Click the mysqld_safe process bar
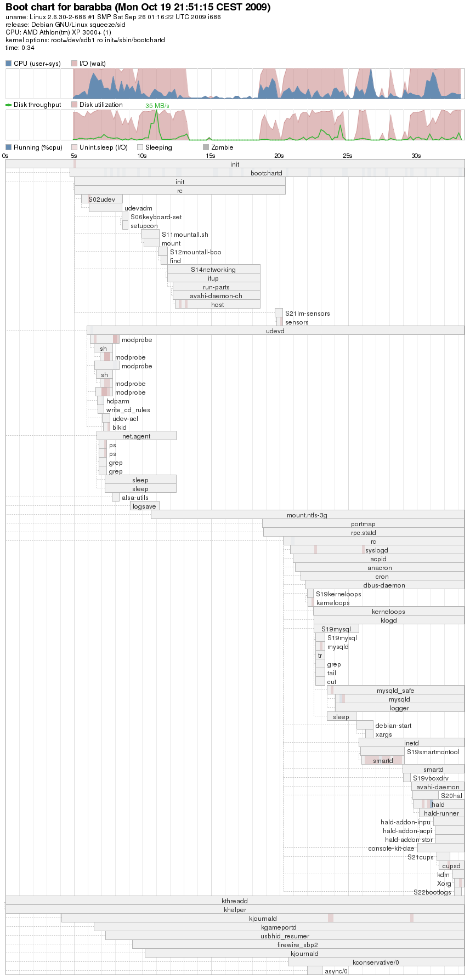Image resolution: width=470 pixels, height=980 pixels. (x=395, y=691)
